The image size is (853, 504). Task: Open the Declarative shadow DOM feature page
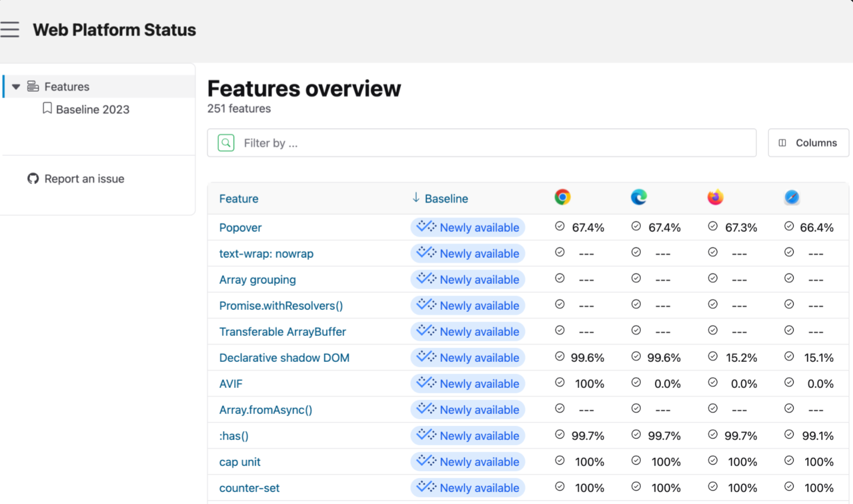(x=284, y=358)
